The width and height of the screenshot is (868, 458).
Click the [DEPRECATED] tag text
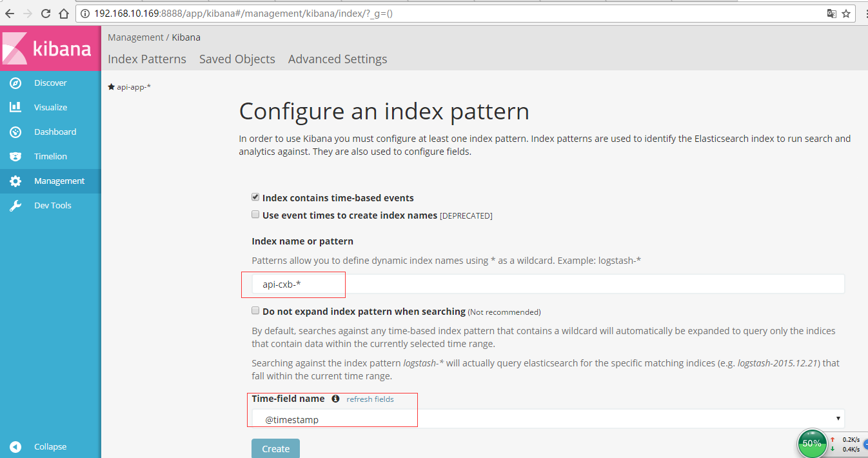pos(466,215)
